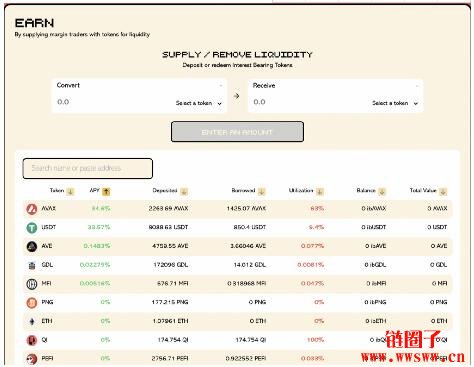Viewport: 474px width, 367px height.
Task: Open Convert select a token dropdown
Action: [199, 103]
